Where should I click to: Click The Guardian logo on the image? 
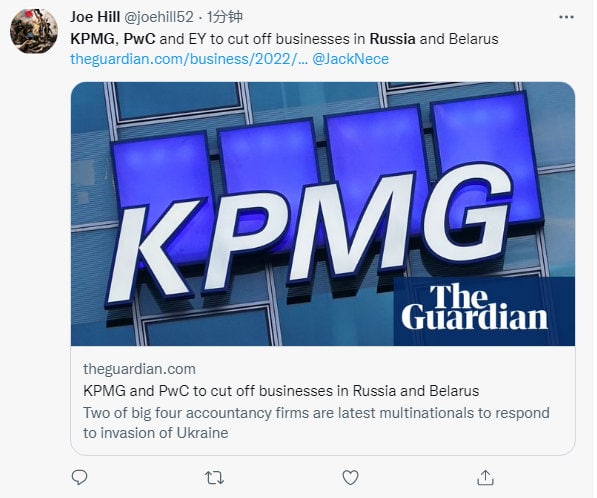(x=475, y=306)
